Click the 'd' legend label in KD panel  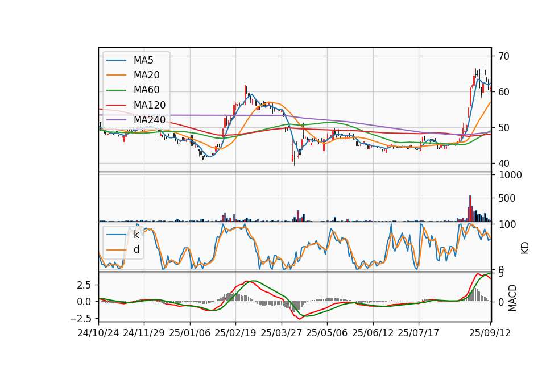pos(136,249)
